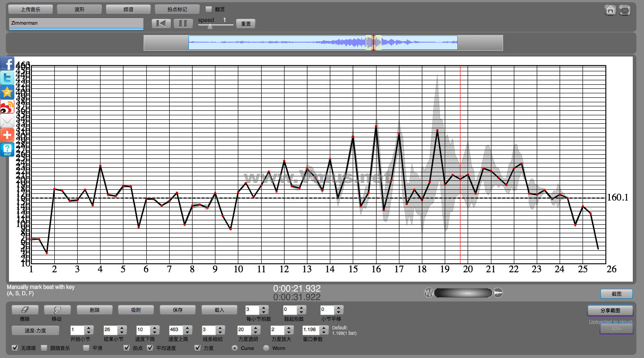
Task: Share via the Facebook sidebar icon
Action: click(x=7, y=63)
